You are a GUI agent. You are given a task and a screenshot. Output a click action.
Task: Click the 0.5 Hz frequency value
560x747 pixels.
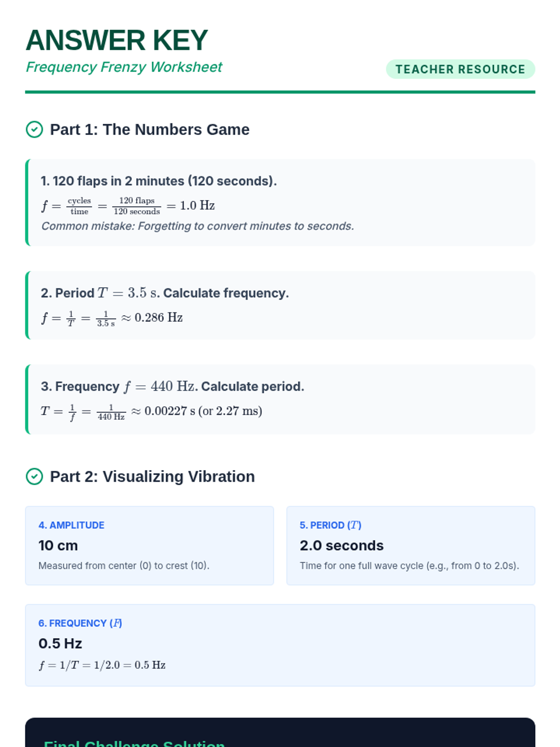click(60, 643)
